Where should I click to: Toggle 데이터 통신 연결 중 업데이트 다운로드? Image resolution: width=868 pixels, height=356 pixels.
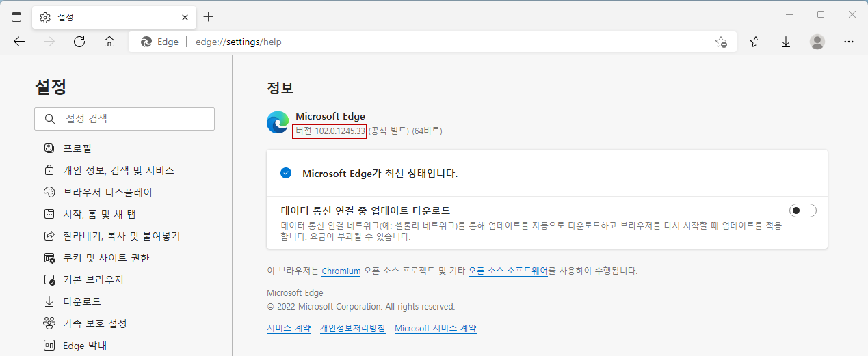point(803,210)
